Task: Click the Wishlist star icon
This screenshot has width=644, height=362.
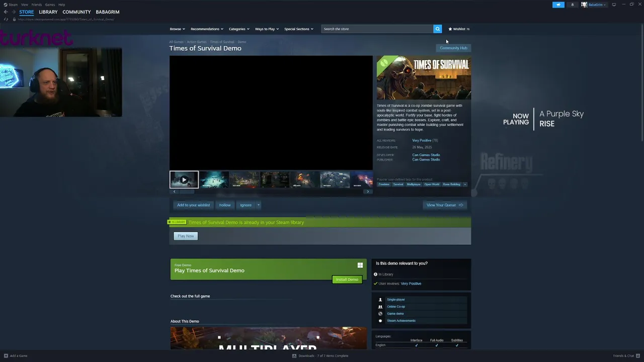Action: [450, 29]
